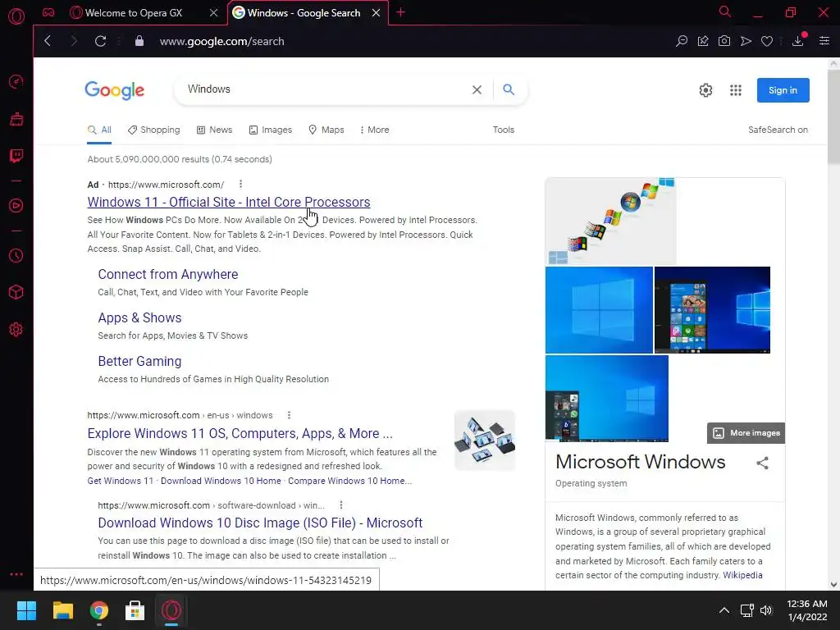This screenshot has width=840, height=630.
Task: Click the Google logo
Action: [114, 90]
